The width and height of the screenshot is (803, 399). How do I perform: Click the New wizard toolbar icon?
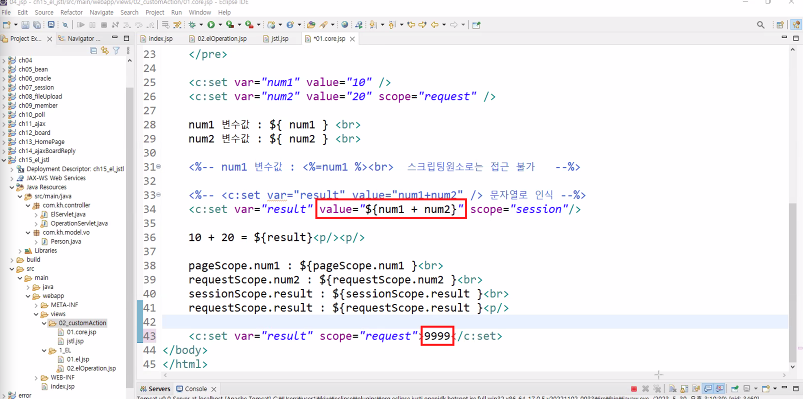pyautogui.click(x=6, y=25)
